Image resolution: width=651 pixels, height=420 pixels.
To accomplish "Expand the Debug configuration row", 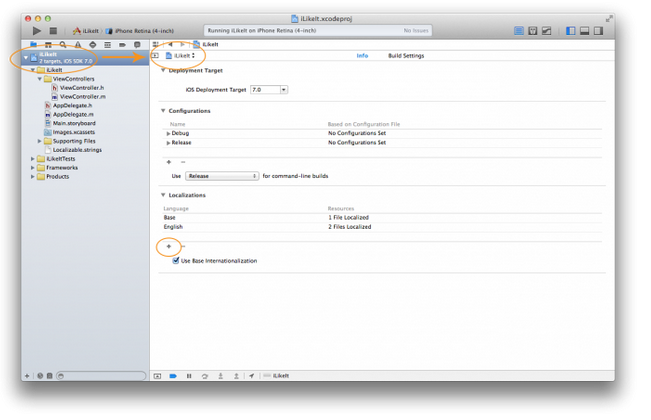I will tap(168, 134).
